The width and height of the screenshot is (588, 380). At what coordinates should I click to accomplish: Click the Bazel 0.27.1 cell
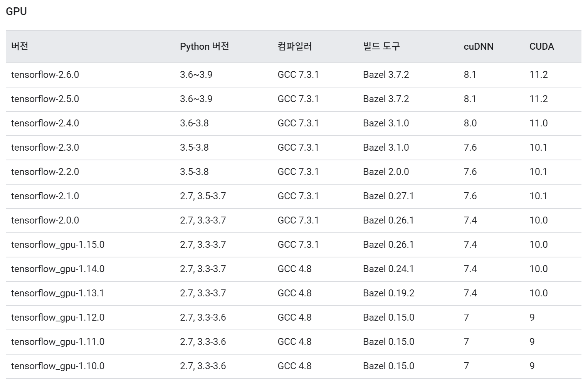[388, 196]
